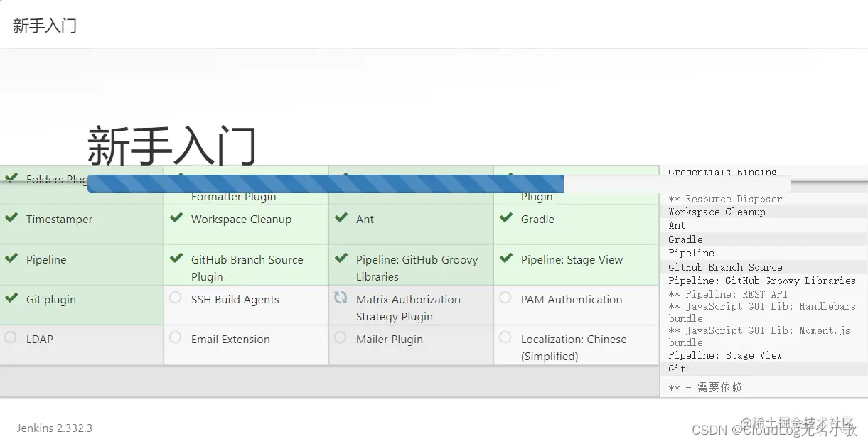Click pending circle for Email Extension
The image size is (868, 444).
pyautogui.click(x=176, y=337)
